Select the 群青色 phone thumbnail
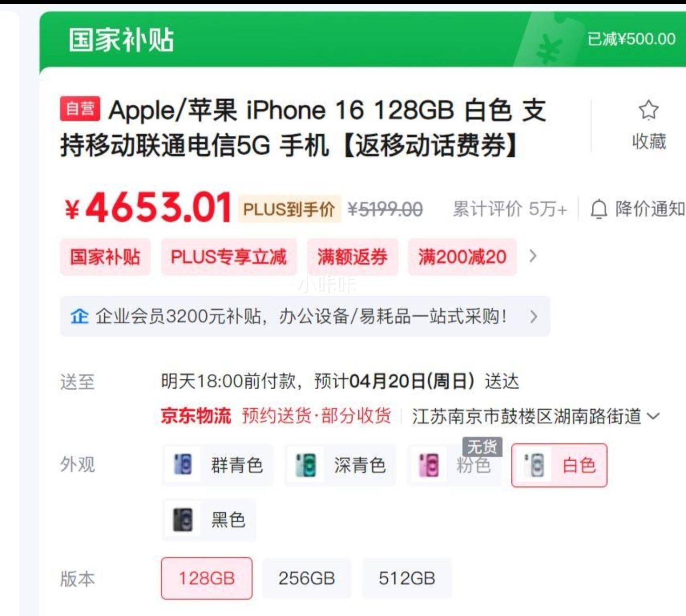This screenshot has height=616, width=686. pos(183,465)
